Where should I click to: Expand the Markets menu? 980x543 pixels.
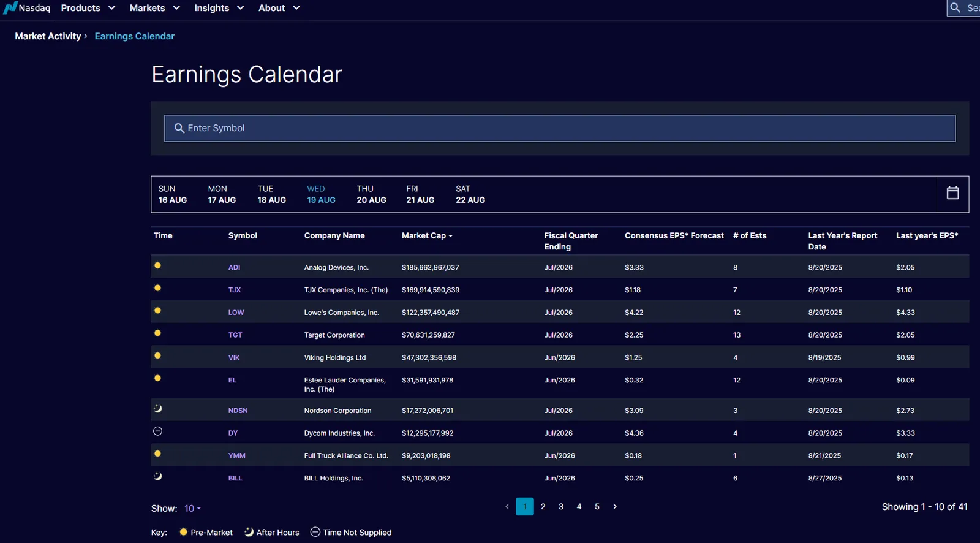point(155,8)
